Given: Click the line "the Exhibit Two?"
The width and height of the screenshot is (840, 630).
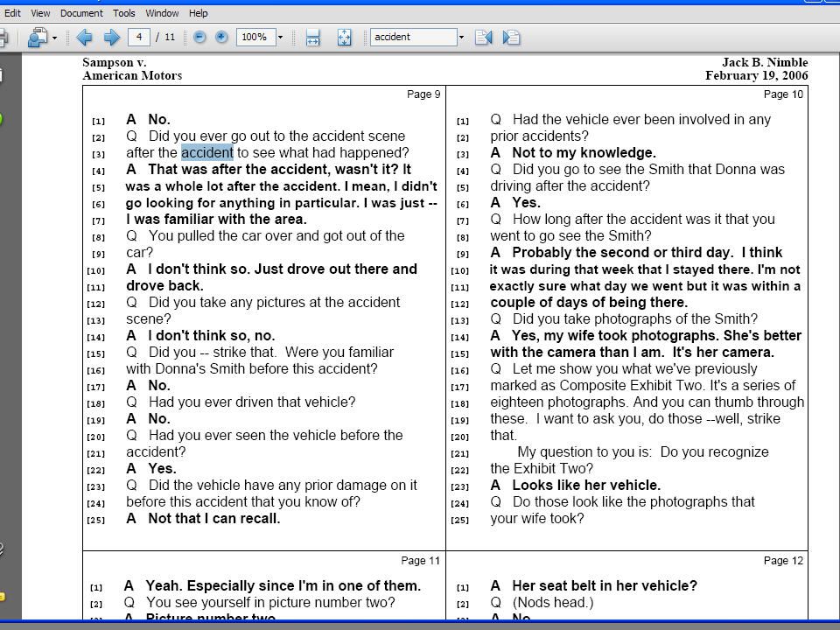Looking at the screenshot, I should coord(542,468).
